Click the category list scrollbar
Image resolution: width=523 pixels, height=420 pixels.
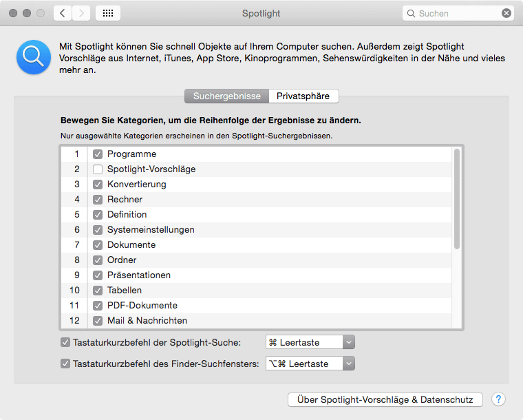coord(457,199)
